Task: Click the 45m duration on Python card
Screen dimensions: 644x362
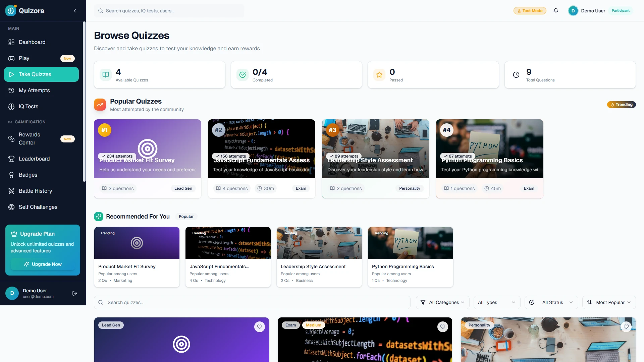Action: click(492, 188)
